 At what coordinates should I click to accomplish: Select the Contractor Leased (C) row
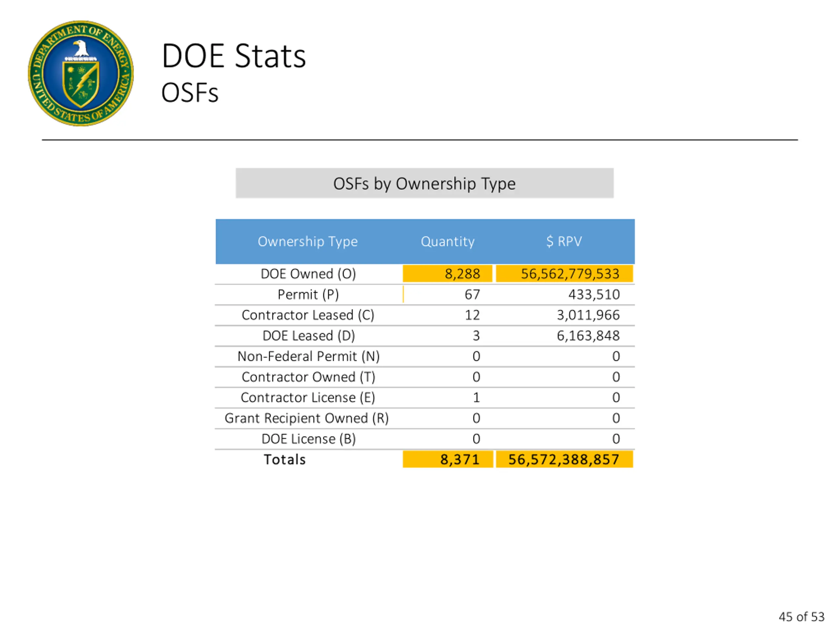308,315
